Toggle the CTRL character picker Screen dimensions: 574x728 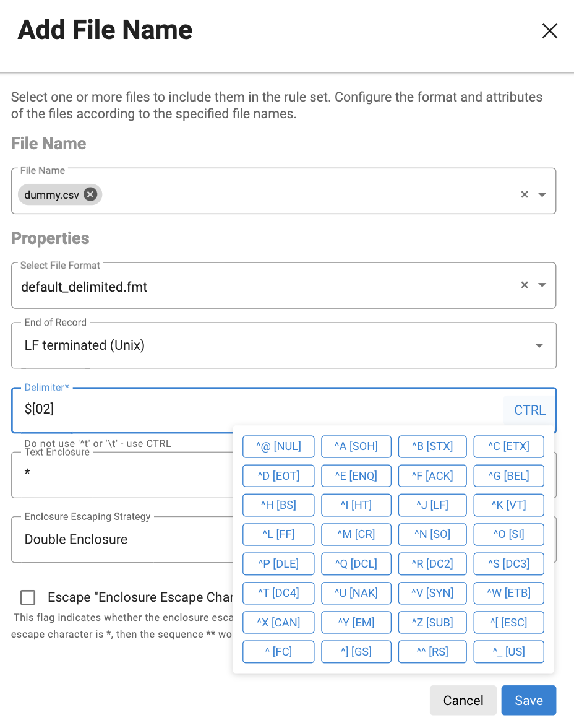click(x=529, y=410)
